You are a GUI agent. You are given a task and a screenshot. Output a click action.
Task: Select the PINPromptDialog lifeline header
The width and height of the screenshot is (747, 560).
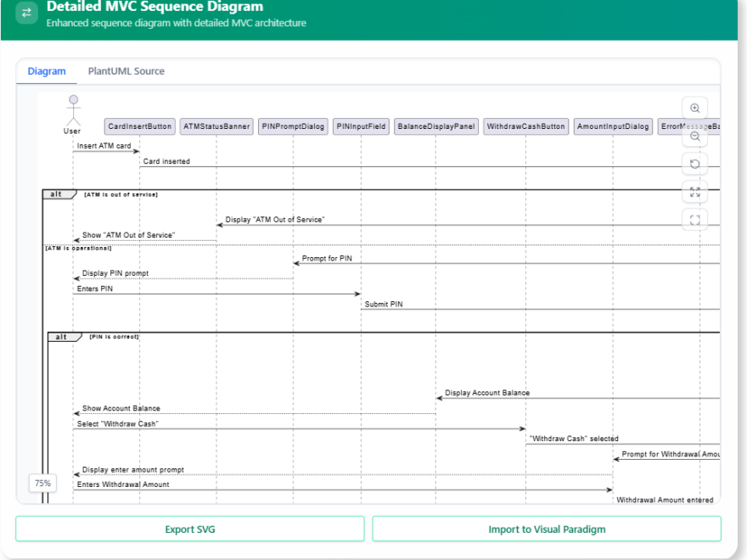293,126
